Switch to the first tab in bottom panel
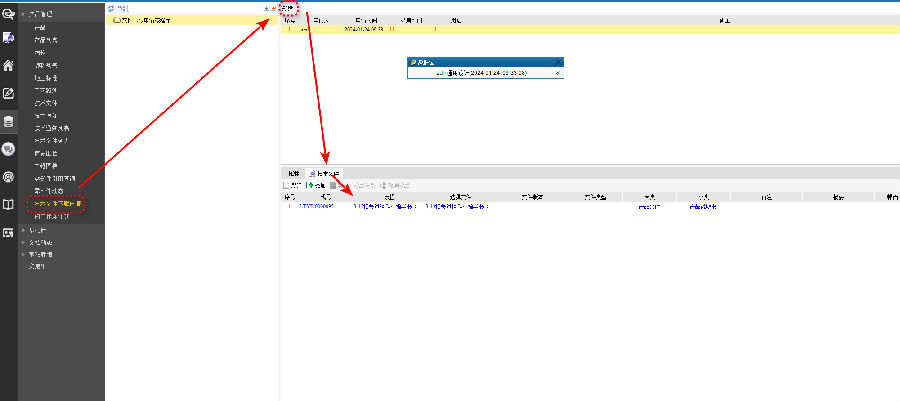The width and height of the screenshot is (900, 401). click(x=293, y=173)
